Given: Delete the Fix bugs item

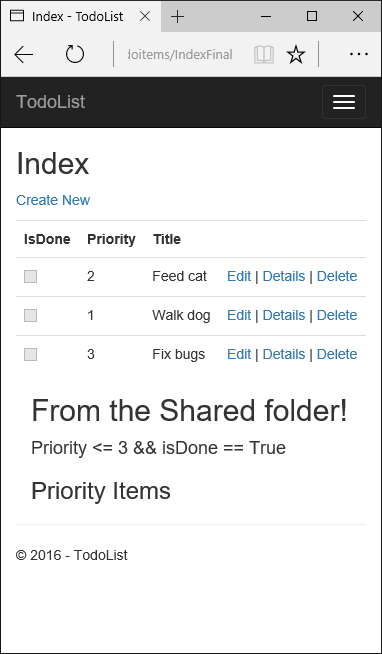Looking at the screenshot, I should click(x=337, y=354).
